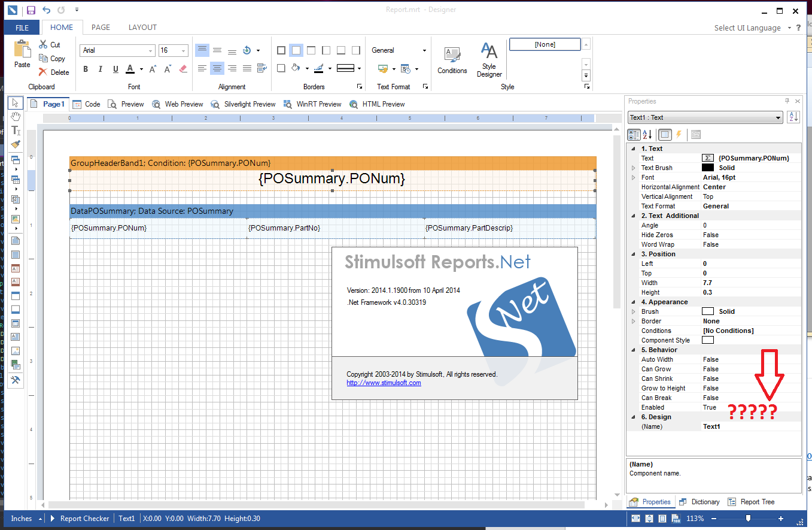Image resolution: width=812 pixels, height=530 pixels.
Task: Remove borders with highlighted no-border icon
Action: coord(296,51)
